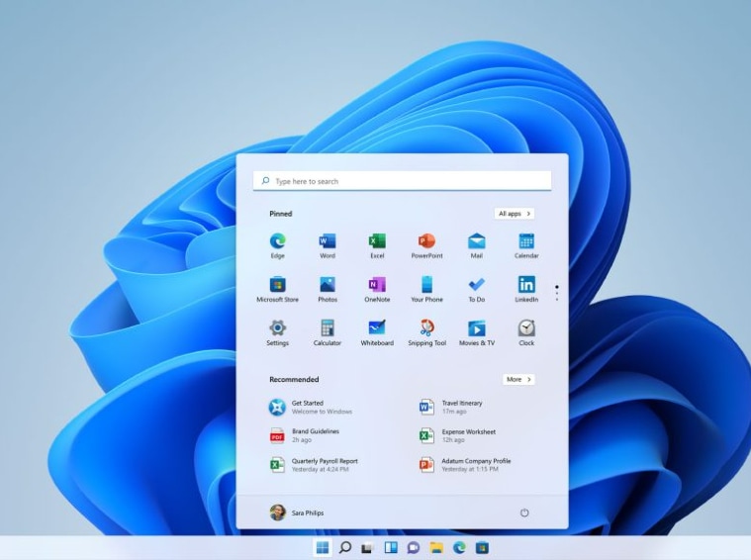This screenshot has height=560, width=751.
Task: Open the Photos app
Action: [328, 289]
